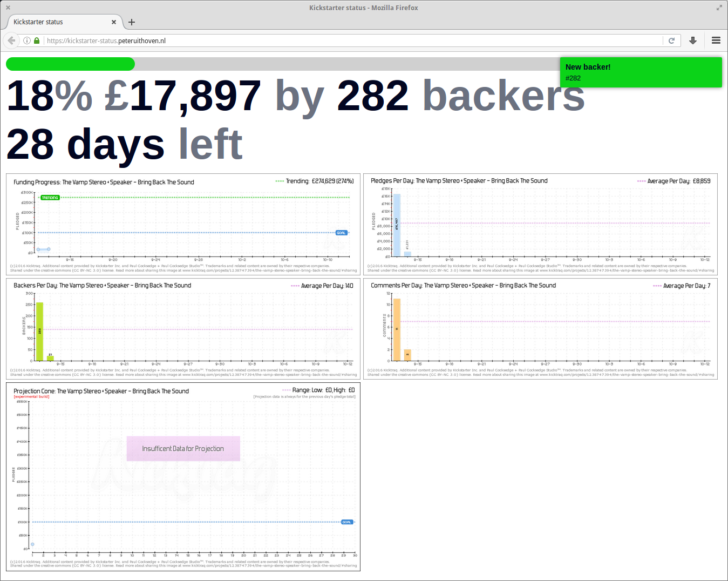728x581 pixels.
Task: Click the tall green bar in Backers Per Day
Action: pyautogui.click(x=39, y=332)
